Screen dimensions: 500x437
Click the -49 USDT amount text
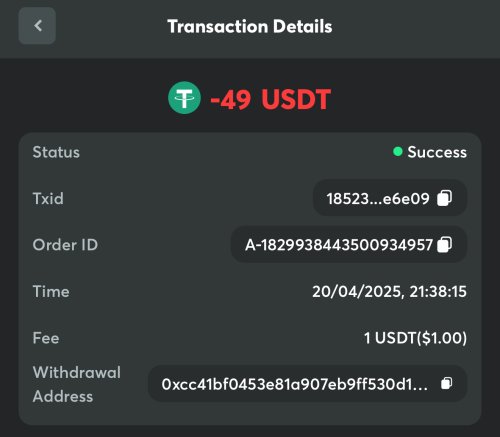[x=270, y=99]
